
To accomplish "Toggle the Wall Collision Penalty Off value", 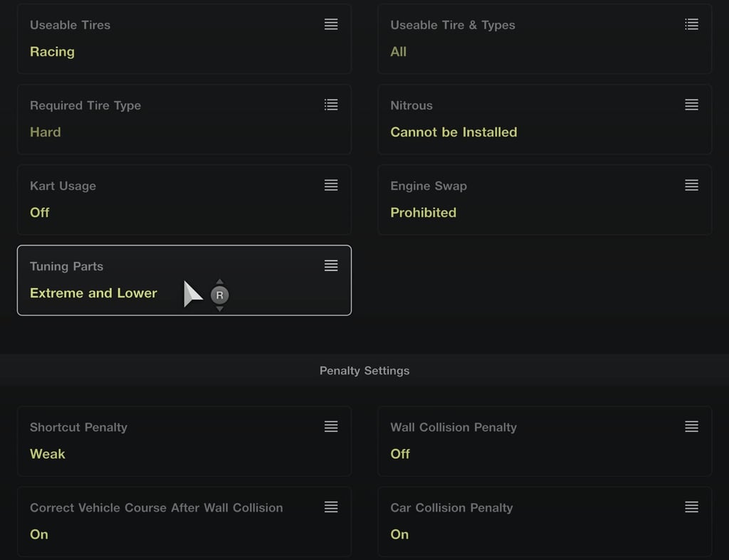I will (400, 453).
